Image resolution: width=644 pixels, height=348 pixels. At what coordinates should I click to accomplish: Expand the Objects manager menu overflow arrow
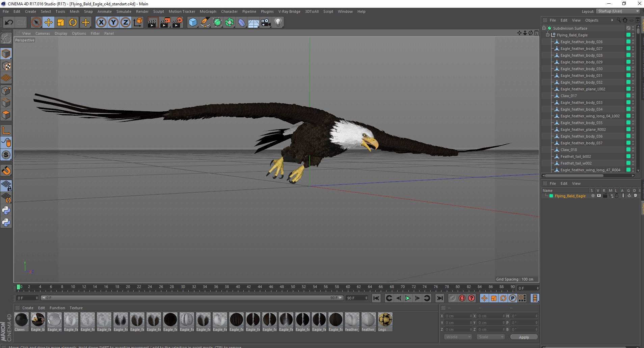coord(612,20)
